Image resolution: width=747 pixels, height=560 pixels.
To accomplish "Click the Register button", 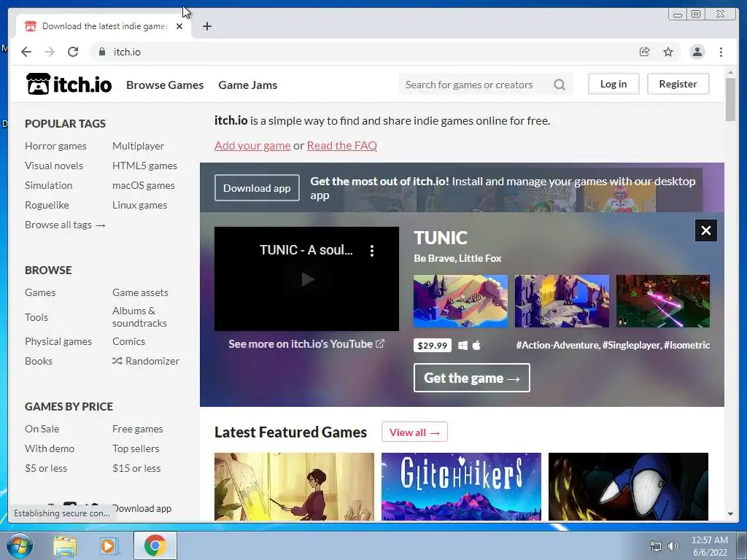I will tap(678, 84).
